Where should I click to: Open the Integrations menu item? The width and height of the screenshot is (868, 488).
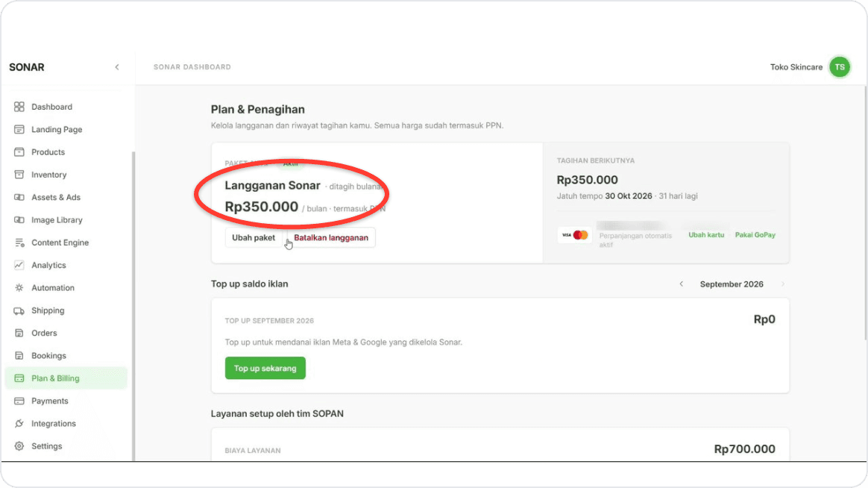tap(66, 424)
